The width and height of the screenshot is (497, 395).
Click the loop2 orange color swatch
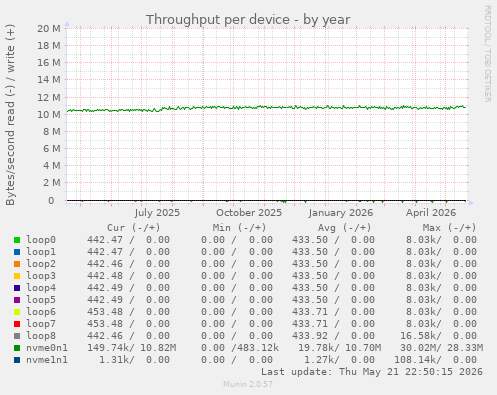pos(17,264)
